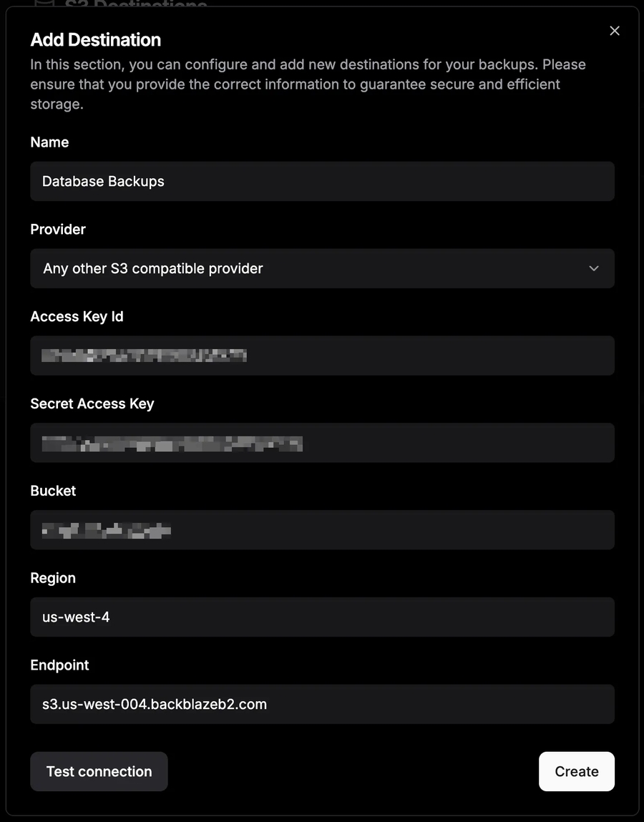Click the Bucket label
644x822 pixels.
tap(53, 491)
